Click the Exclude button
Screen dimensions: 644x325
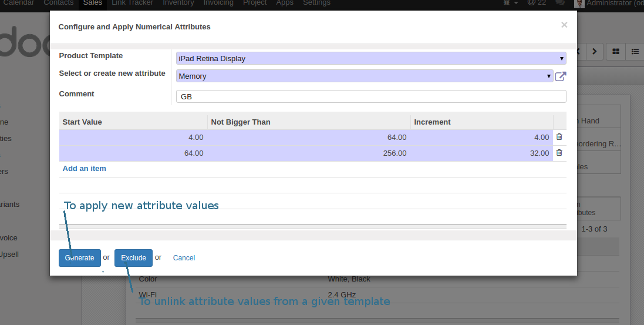[x=133, y=258]
